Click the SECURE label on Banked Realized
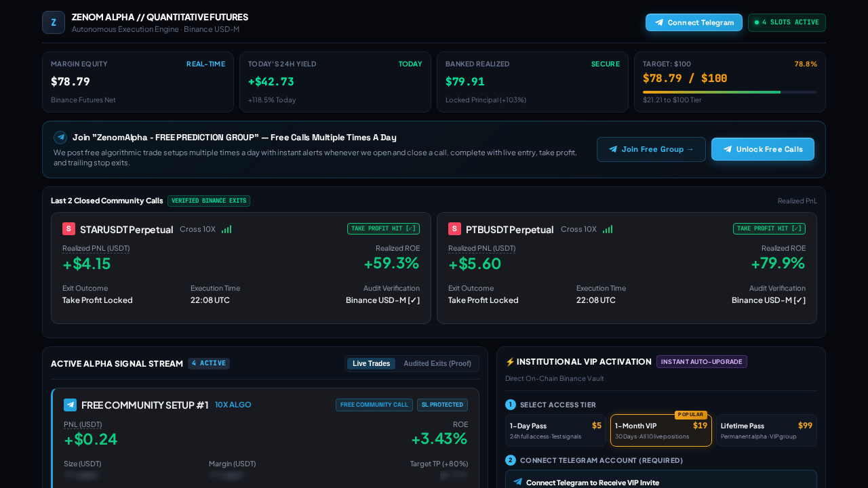This screenshot has width=868, height=488. click(606, 64)
